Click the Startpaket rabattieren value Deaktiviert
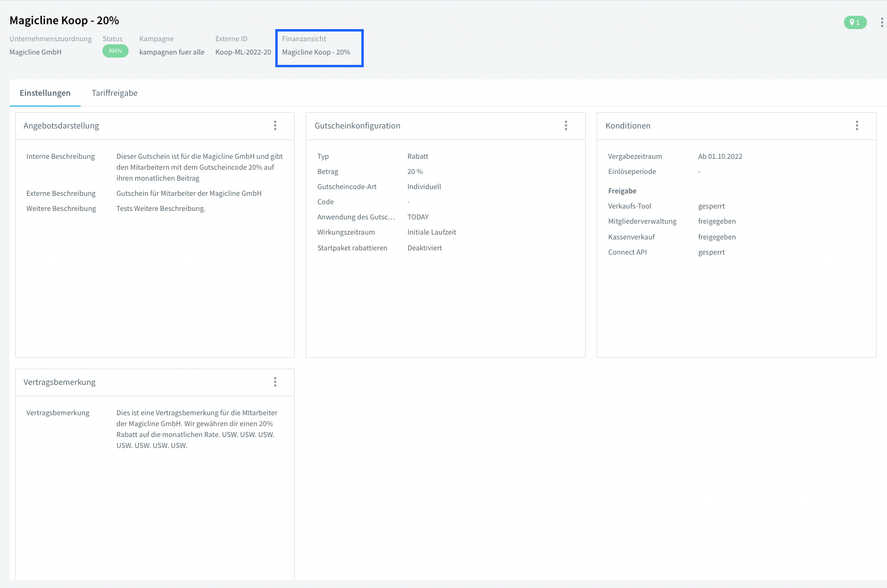Viewport: 887px width, 588px height. click(425, 248)
